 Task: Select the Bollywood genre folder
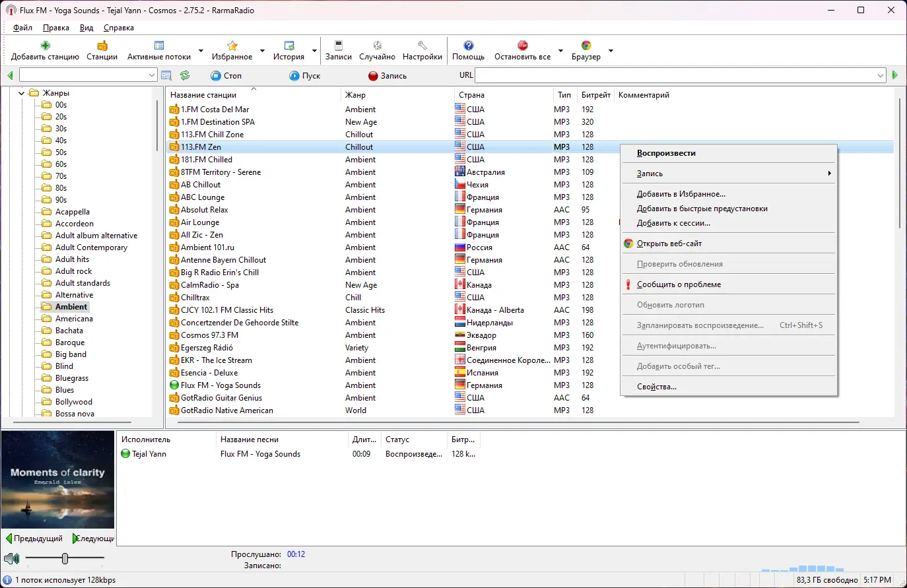point(73,402)
